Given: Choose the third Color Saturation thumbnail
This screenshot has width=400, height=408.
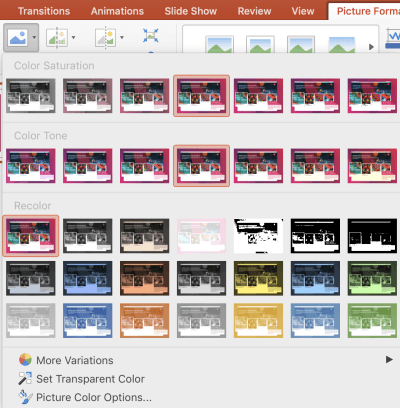Looking at the screenshot, I should tap(145, 96).
